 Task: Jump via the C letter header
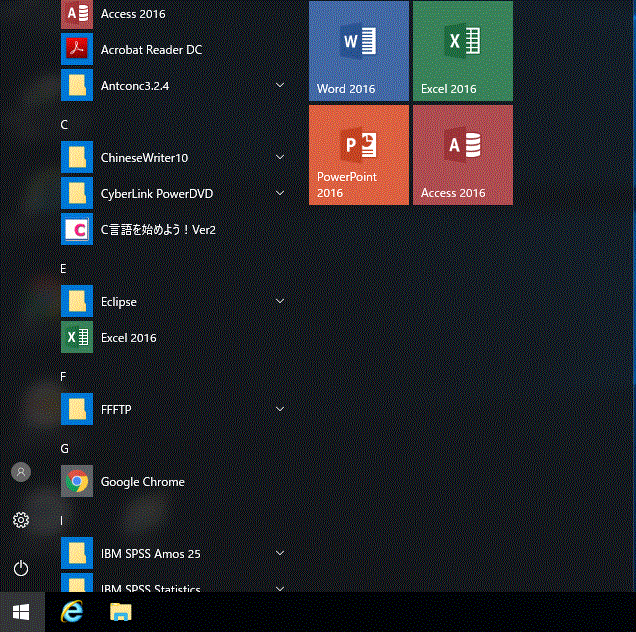point(64,125)
